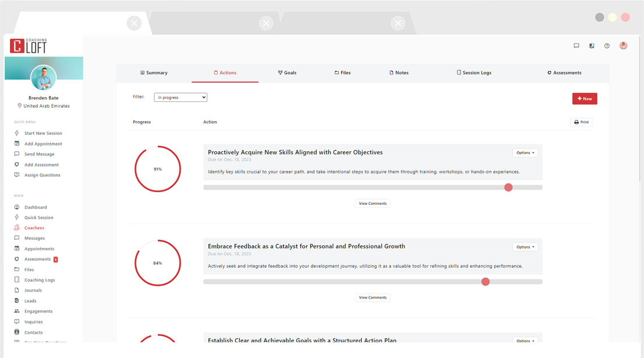Viewport: 644px width, 358px height.
Task: Select the Add Assessment icon in Quick Menu
Action: (17, 164)
